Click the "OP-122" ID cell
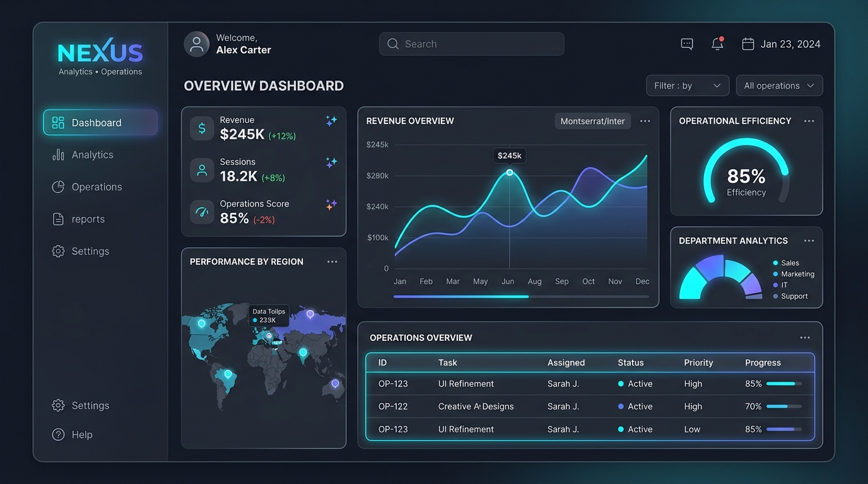Image resolution: width=868 pixels, height=484 pixels. point(393,406)
